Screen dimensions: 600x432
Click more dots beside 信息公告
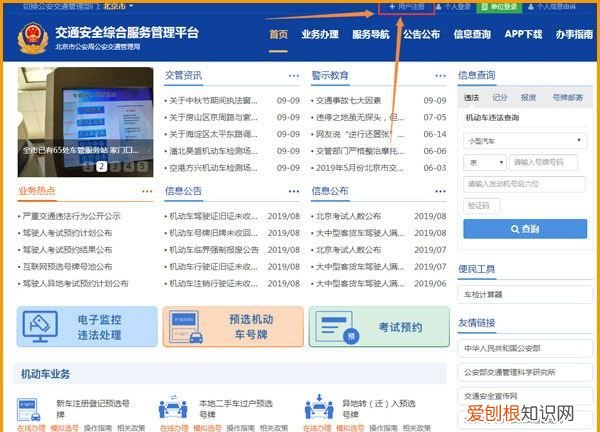(294, 191)
